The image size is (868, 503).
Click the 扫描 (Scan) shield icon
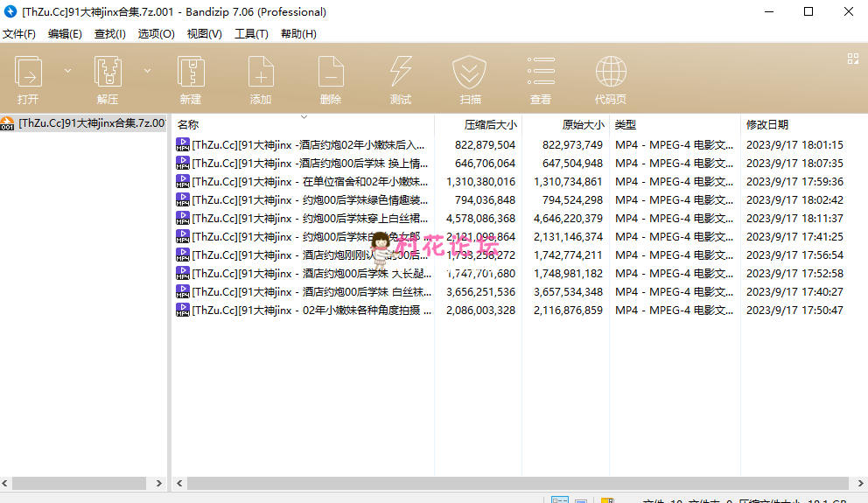469,72
